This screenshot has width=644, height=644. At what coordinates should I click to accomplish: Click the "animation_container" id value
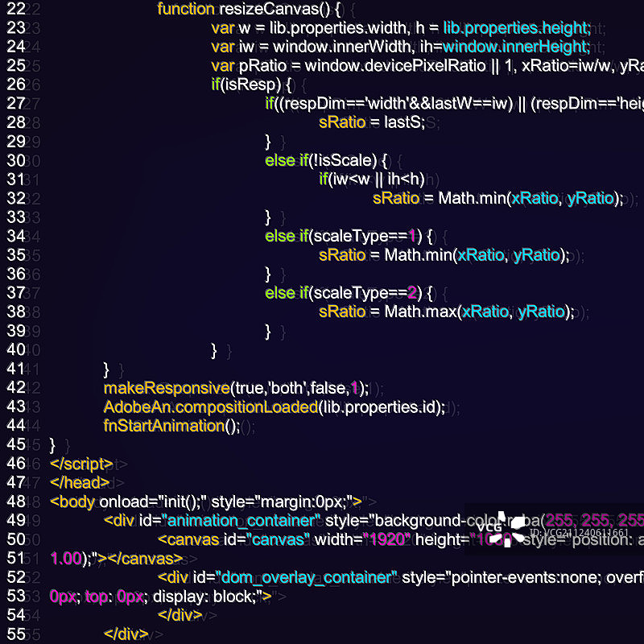(237, 521)
